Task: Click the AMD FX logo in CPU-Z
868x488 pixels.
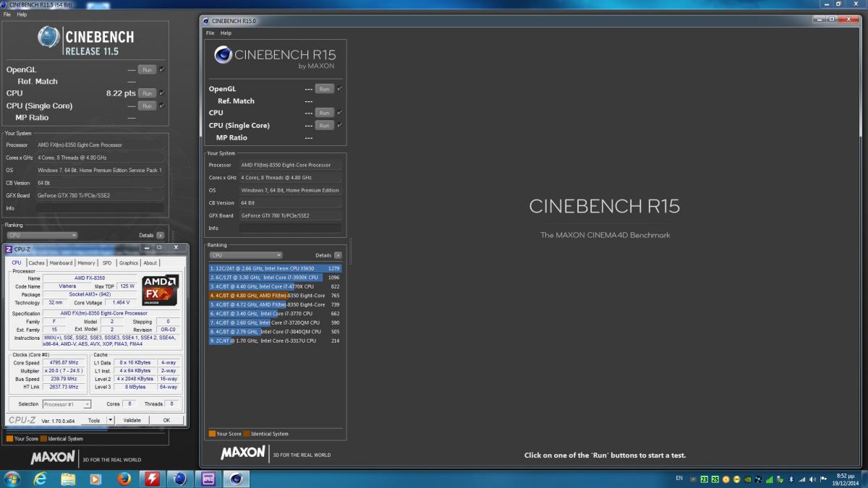Action: 159,291
